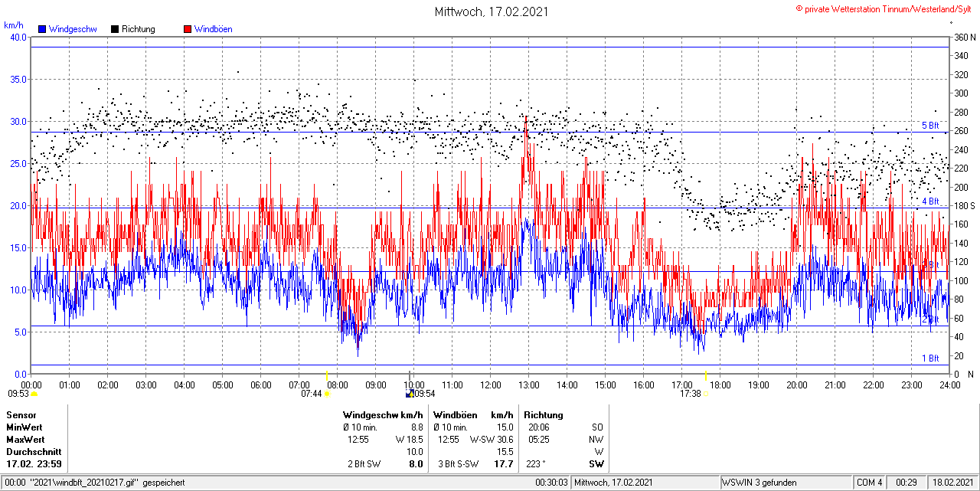Click the minimum wind speed value '8.8'
Viewport: 980px width, 491px height.
(x=416, y=427)
